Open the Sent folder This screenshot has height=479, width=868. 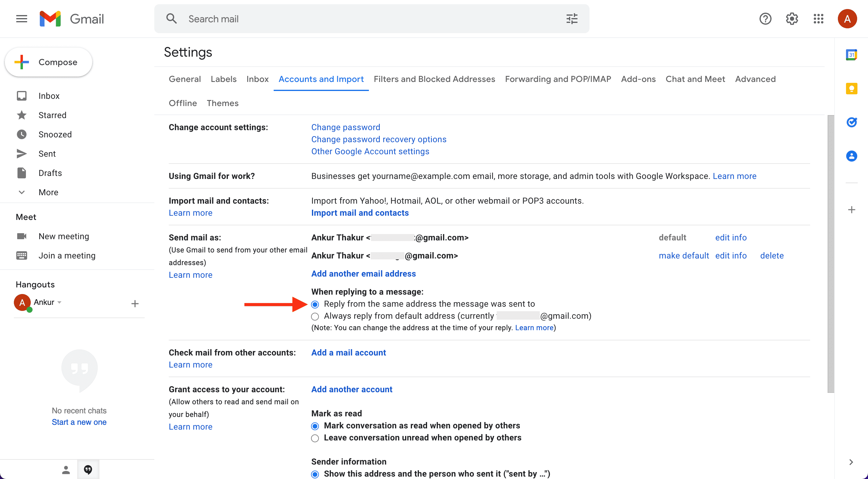click(47, 154)
